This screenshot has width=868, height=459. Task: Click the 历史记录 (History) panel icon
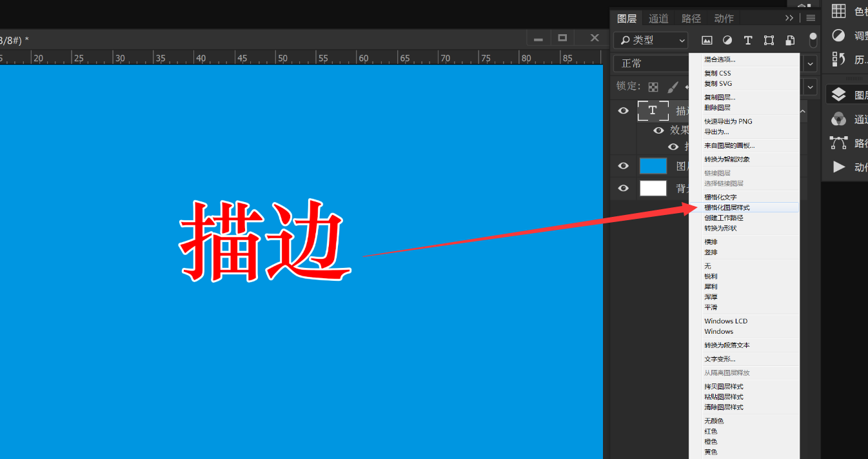tap(838, 59)
